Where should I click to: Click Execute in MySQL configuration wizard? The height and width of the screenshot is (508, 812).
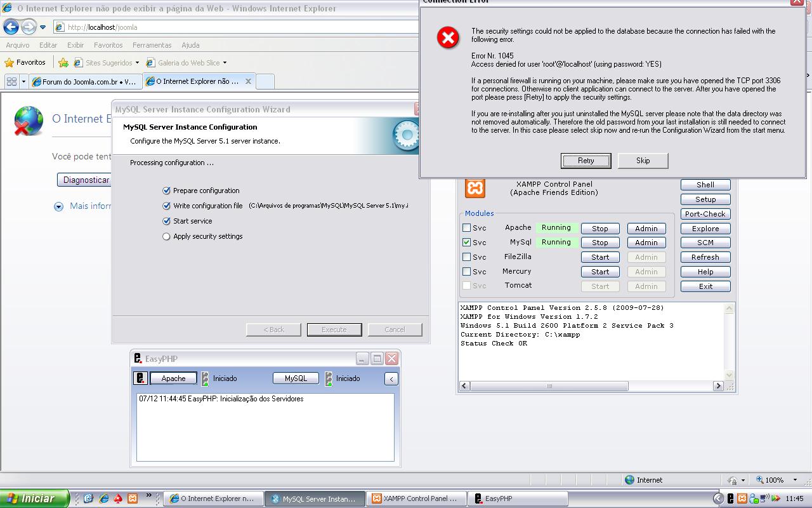coord(334,330)
